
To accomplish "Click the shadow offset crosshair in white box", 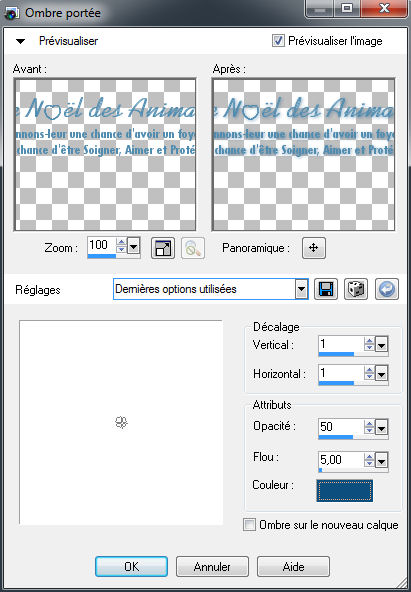I will [121, 422].
